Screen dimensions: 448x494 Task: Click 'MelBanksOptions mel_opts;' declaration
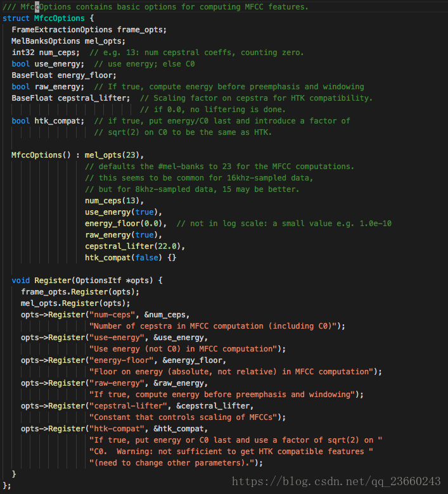[x=68, y=41]
